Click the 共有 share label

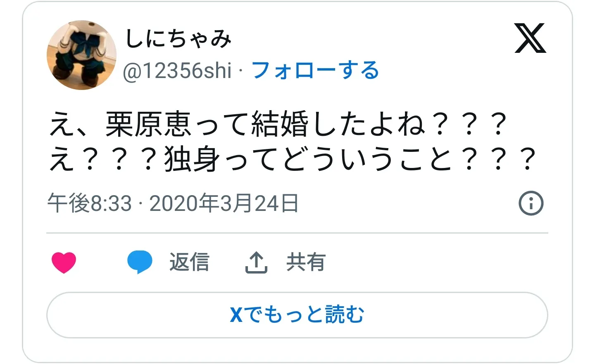point(306,262)
